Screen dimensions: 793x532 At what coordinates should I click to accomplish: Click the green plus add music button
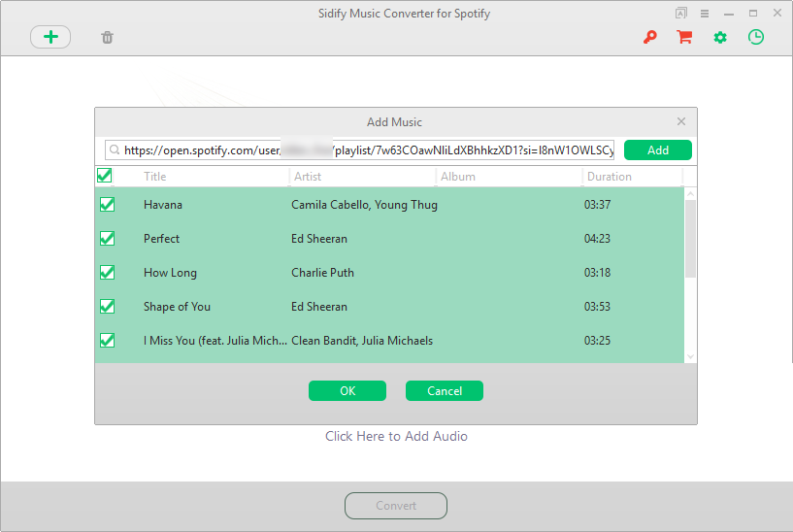coord(50,37)
